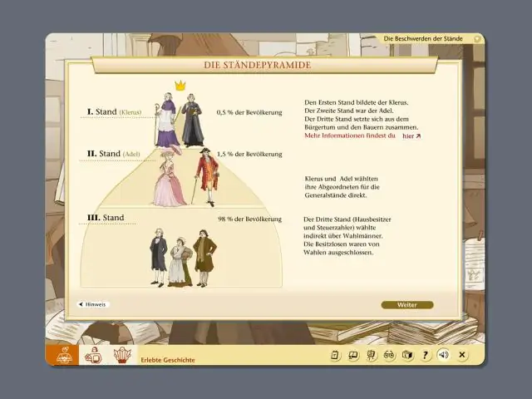Click the notepad icon in bottom toolbar
The width and height of the screenshot is (532, 399).
336,355
